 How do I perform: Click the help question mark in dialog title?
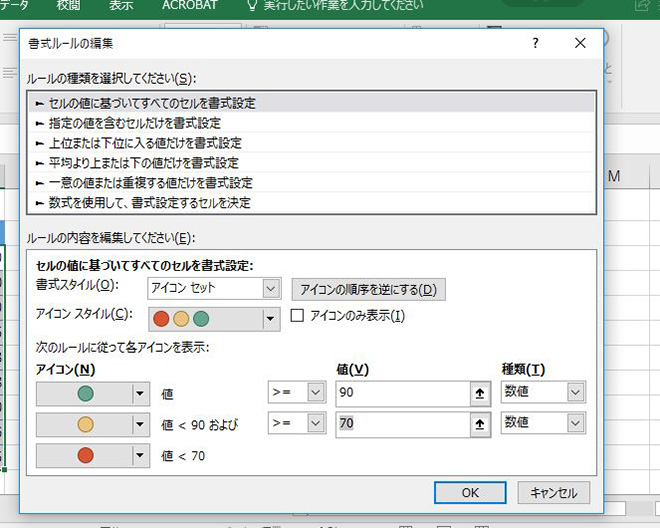[535, 43]
